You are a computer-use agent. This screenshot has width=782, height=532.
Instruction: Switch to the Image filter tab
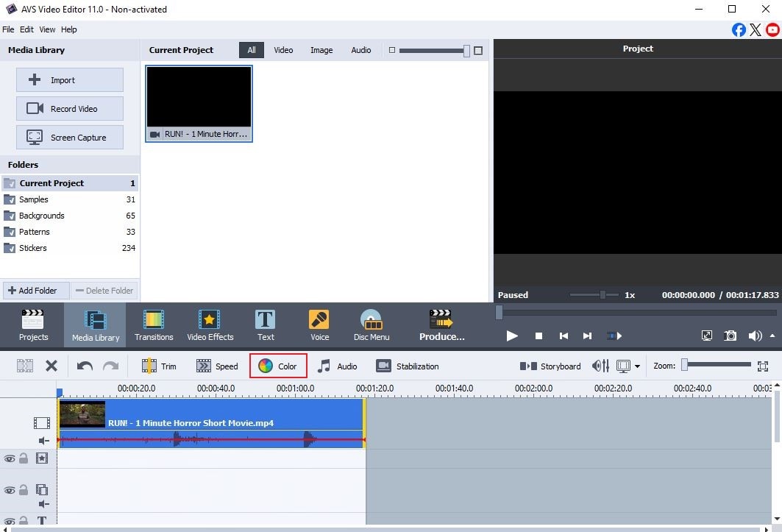(321, 50)
